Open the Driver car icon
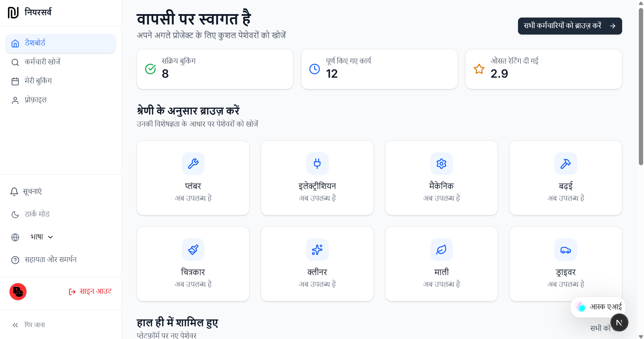644x339 pixels. pyautogui.click(x=565, y=250)
